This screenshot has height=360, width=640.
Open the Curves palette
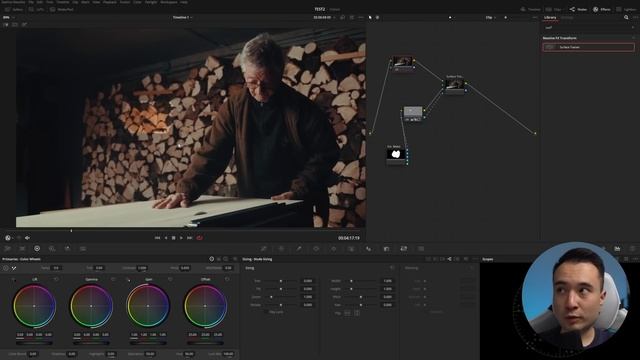pos(264,248)
